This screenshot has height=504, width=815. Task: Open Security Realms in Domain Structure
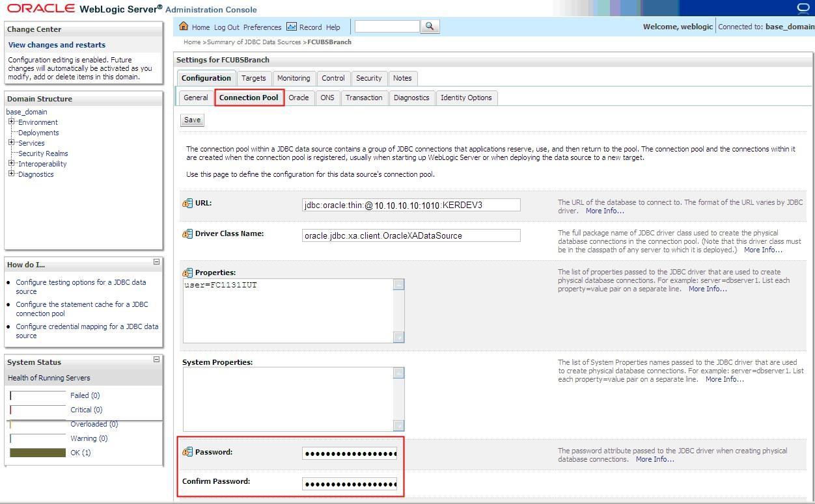(x=43, y=153)
